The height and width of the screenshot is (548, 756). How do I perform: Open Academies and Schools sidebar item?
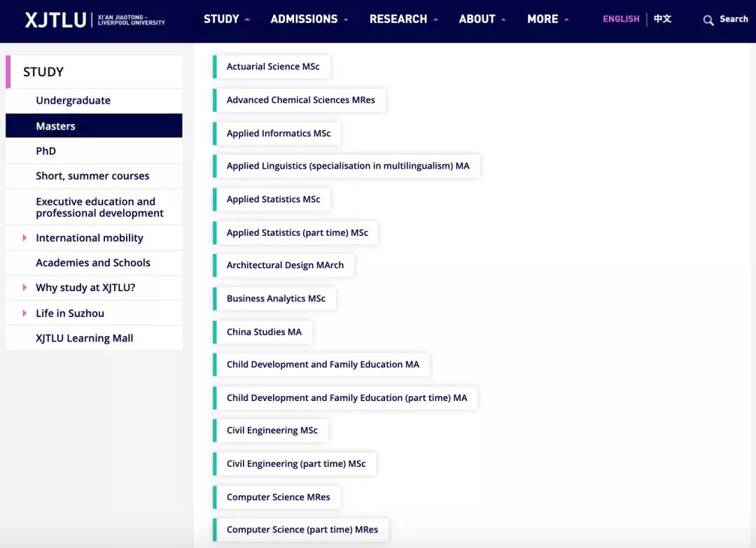[x=94, y=262]
